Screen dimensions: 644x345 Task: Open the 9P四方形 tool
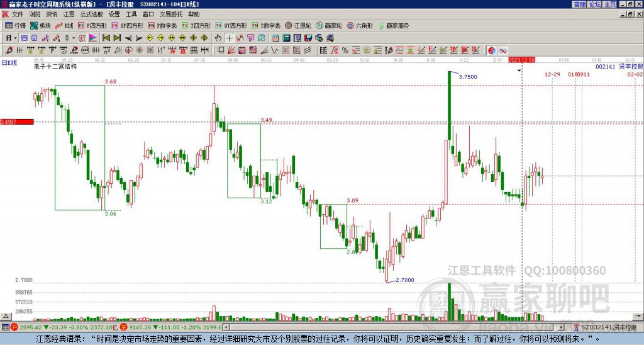[127, 25]
